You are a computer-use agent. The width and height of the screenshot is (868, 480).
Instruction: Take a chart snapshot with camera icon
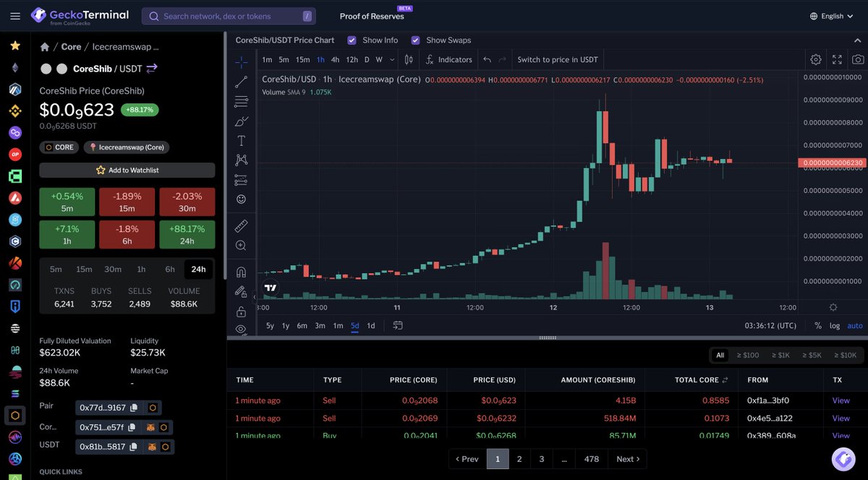858,59
